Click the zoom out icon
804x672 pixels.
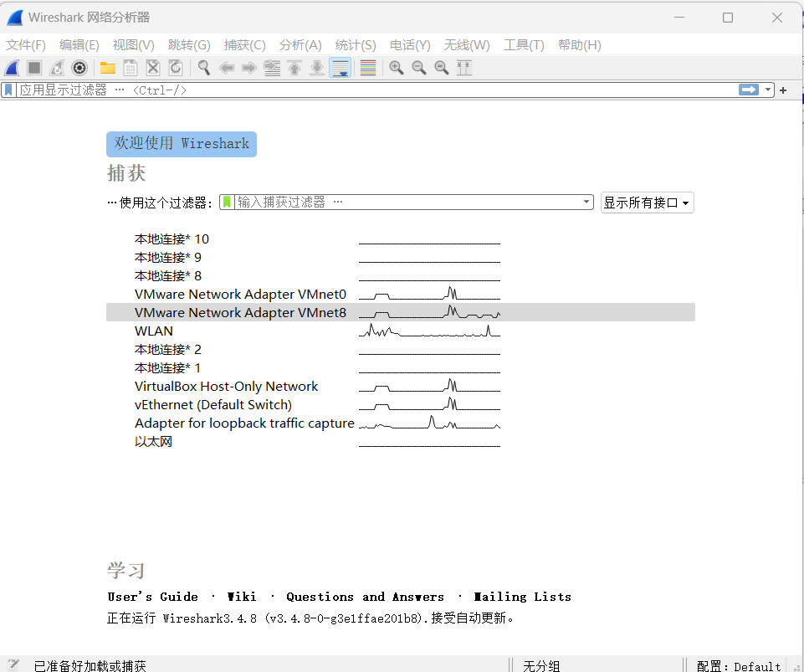[x=419, y=68]
